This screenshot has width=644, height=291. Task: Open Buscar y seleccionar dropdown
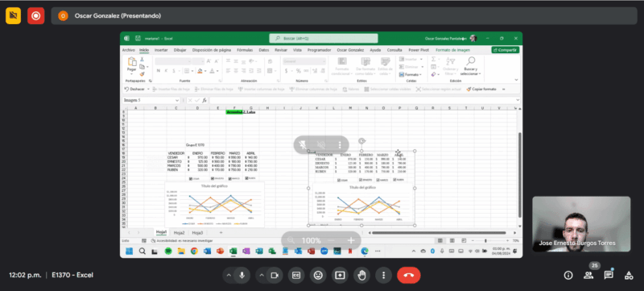(471, 66)
